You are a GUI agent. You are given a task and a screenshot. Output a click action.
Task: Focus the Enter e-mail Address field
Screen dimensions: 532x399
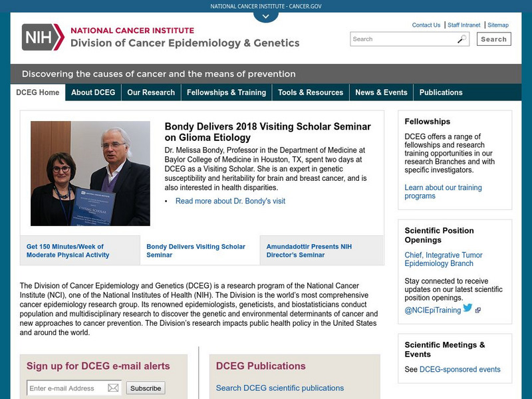(x=74, y=388)
